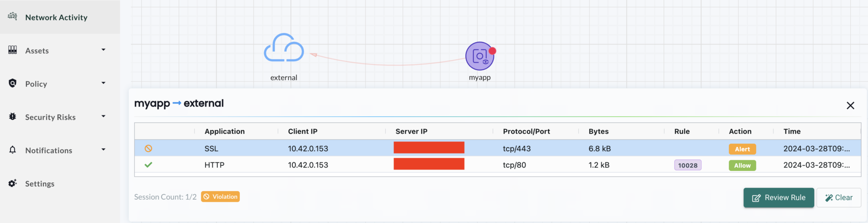This screenshot has width=868, height=223.
Task: Click the Policy shield icon
Action: tap(13, 83)
